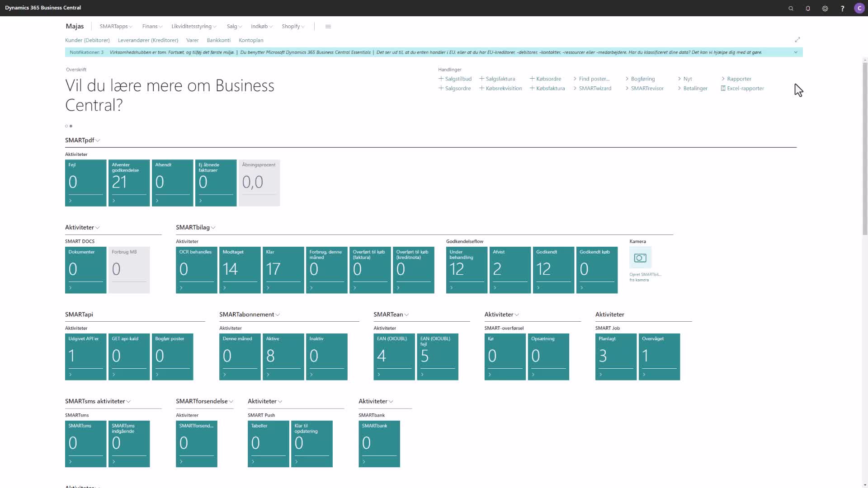The image size is (868, 488).
Task: Expand the Likviditetsstyring menu
Action: pyautogui.click(x=194, y=27)
